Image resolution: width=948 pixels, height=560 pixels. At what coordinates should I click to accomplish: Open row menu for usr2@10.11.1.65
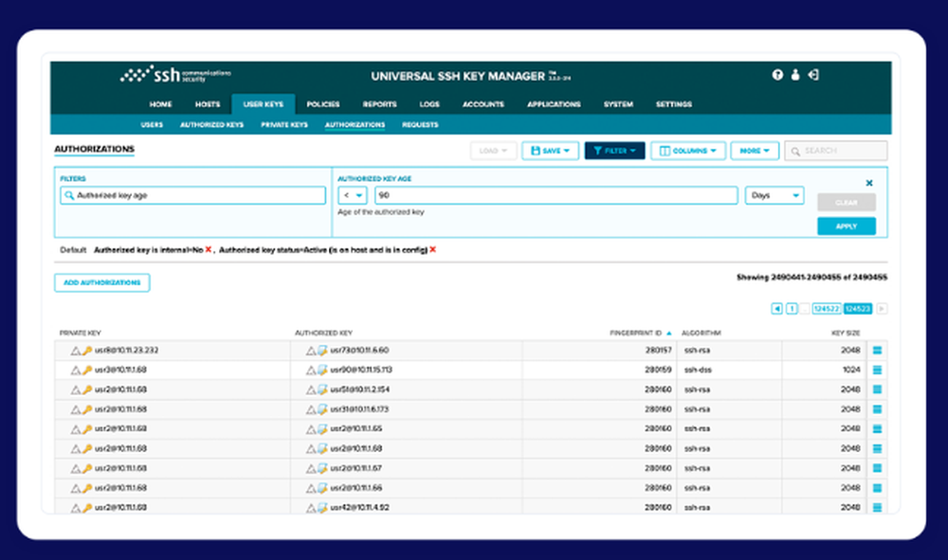[877, 429]
